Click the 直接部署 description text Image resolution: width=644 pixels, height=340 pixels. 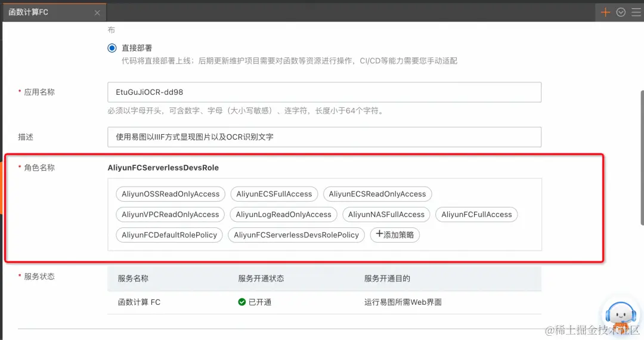(289, 61)
